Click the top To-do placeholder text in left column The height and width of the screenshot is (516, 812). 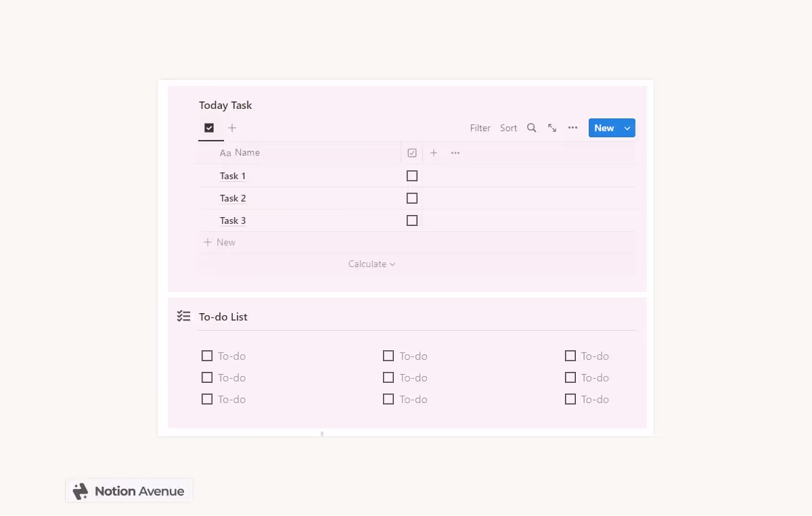point(231,356)
